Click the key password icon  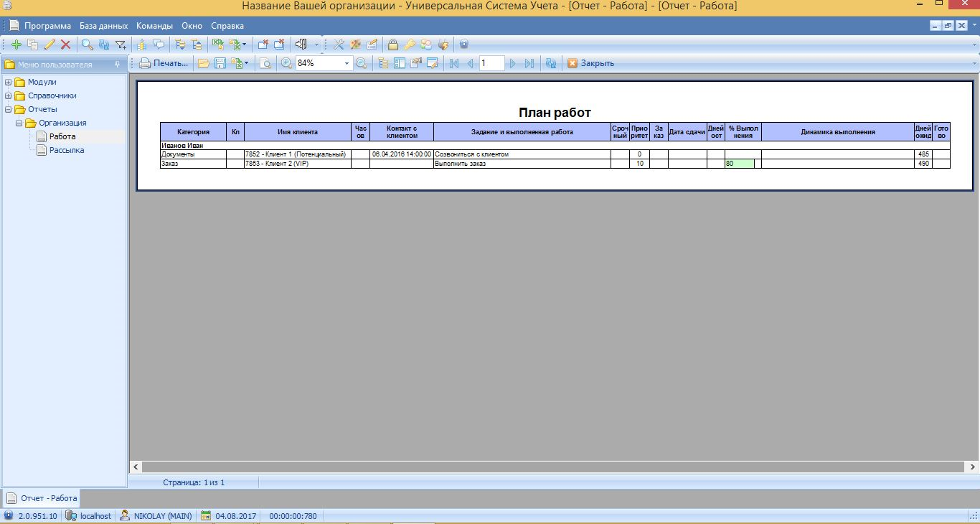point(410,45)
